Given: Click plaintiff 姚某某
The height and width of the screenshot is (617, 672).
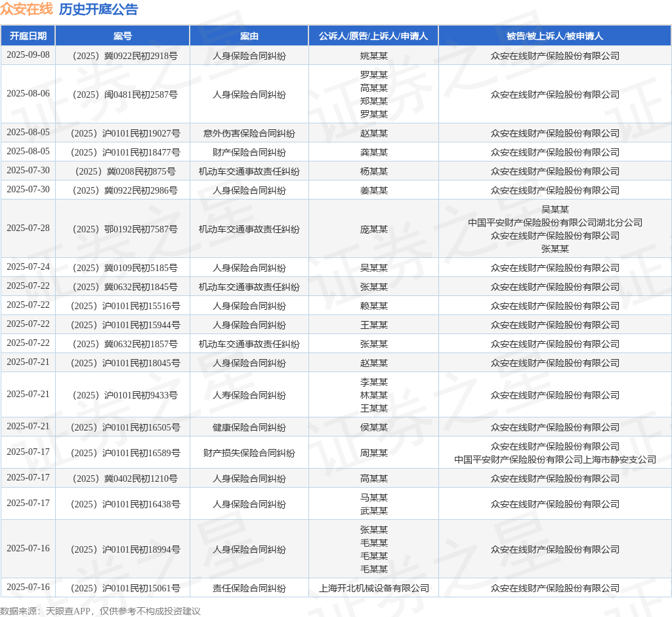Looking at the screenshot, I should tap(373, 56).
